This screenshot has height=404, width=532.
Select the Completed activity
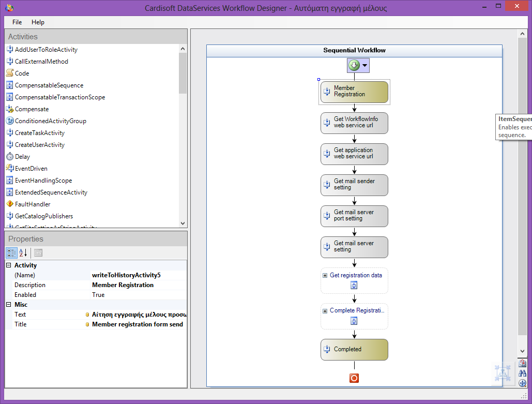[x=354, y=349]
